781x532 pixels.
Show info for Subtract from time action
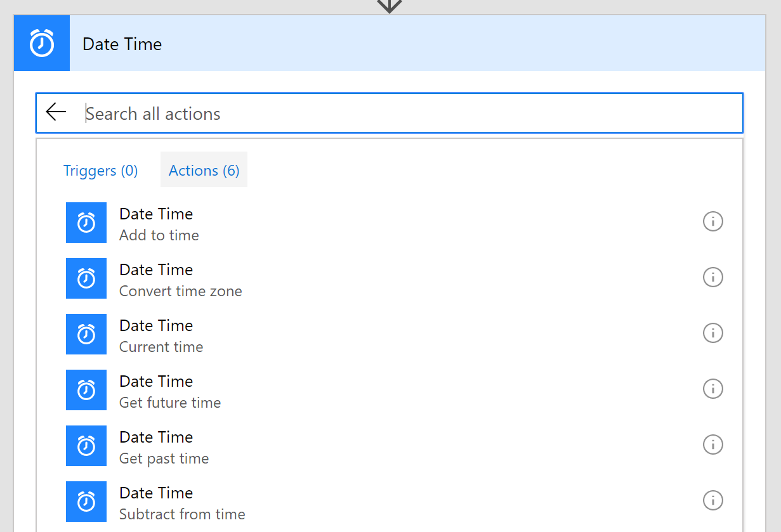click(713, 500)
